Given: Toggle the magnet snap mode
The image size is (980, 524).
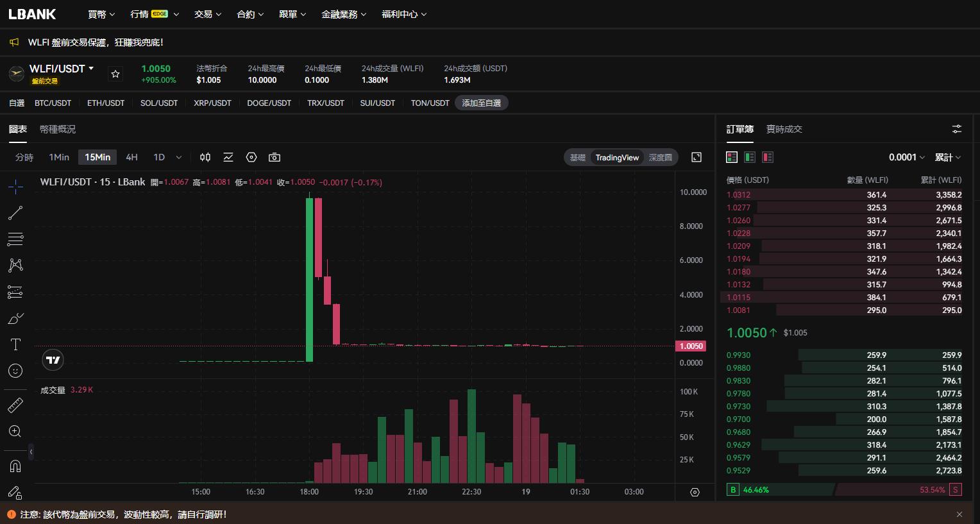Looking at the screenshot, I should (x=15, y=466).
